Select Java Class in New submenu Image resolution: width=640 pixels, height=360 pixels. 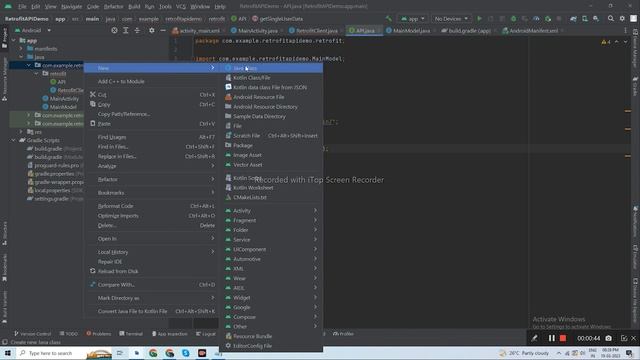pos(271,68)
